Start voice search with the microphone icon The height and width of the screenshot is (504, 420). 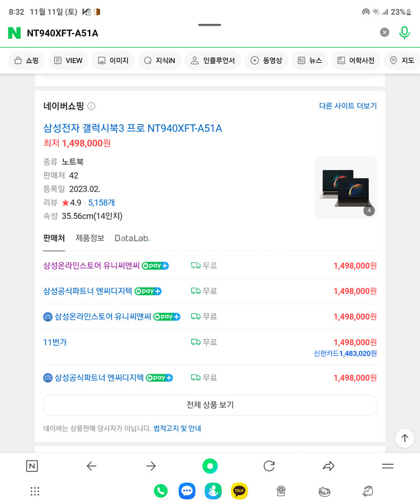(404, 32)
